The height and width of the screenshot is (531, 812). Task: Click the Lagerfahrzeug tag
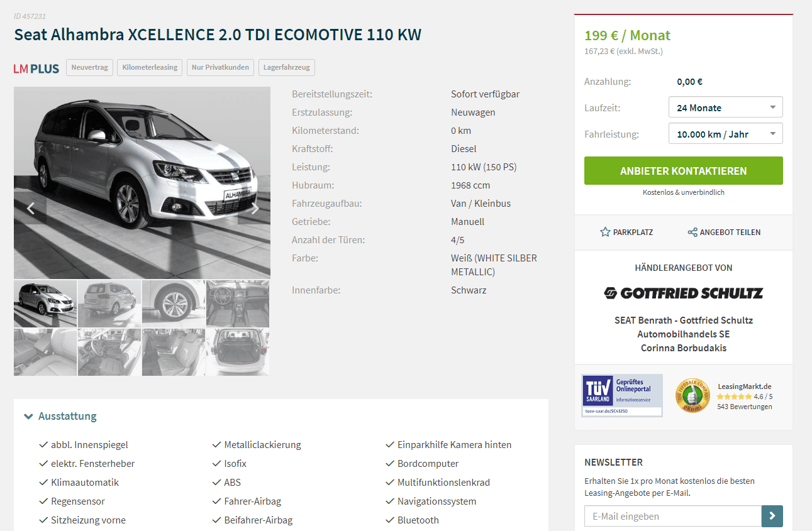click(286, 67)
